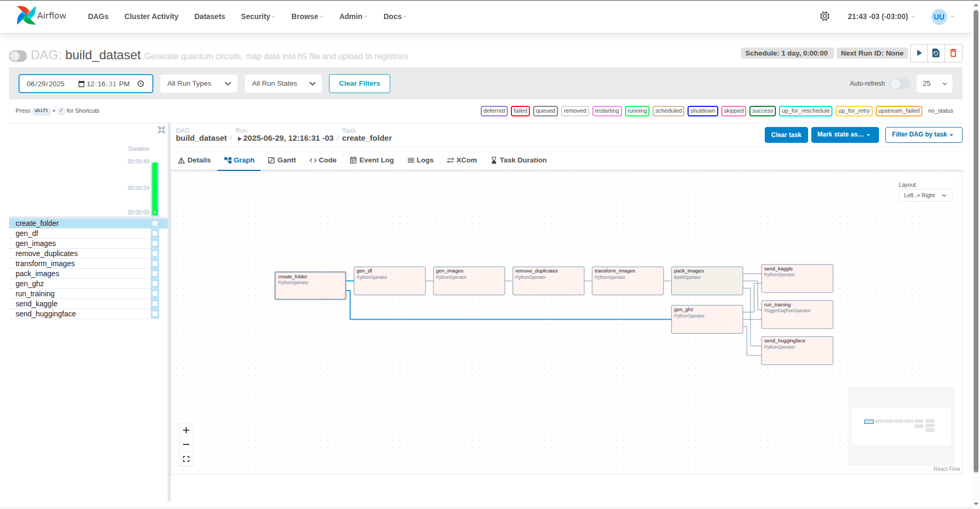Click the UU user avatar
Image resolution: width=980 pixels, height=509 pixels.
point(939,16)
